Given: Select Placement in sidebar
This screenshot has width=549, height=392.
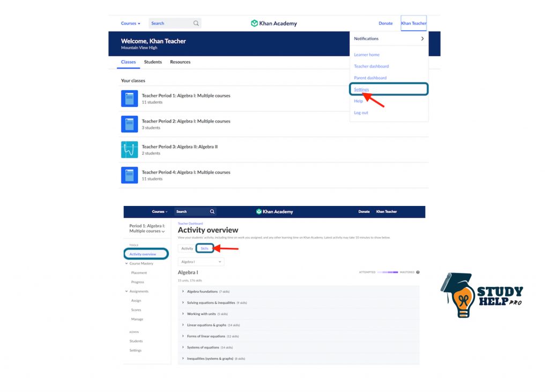Looking at the screenshot, I should [139, 272].
